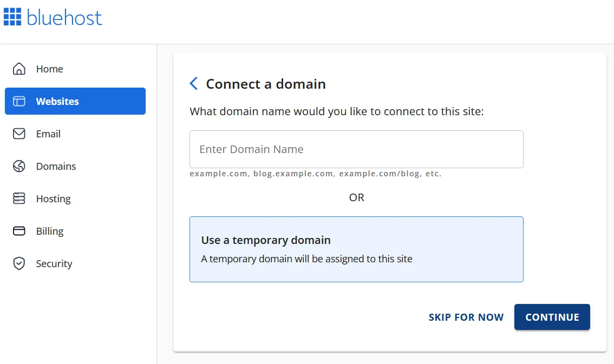Open the Security settings label

[54, 263]
